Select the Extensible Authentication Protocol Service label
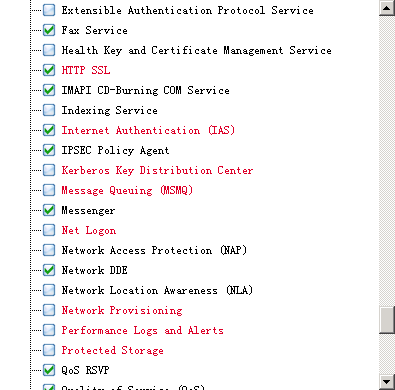 (x=187, y=10)
